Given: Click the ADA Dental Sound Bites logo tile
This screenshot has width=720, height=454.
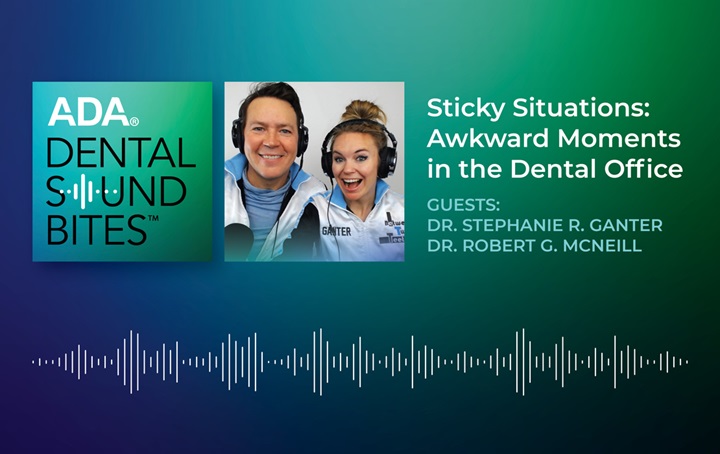Looking at the screenshot, I should click(x=122, y=172).
